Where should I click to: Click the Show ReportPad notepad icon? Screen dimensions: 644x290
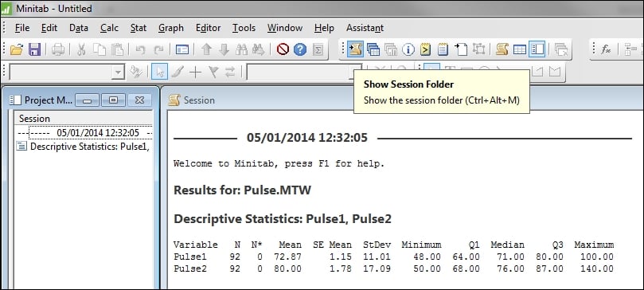pos(443,49)
